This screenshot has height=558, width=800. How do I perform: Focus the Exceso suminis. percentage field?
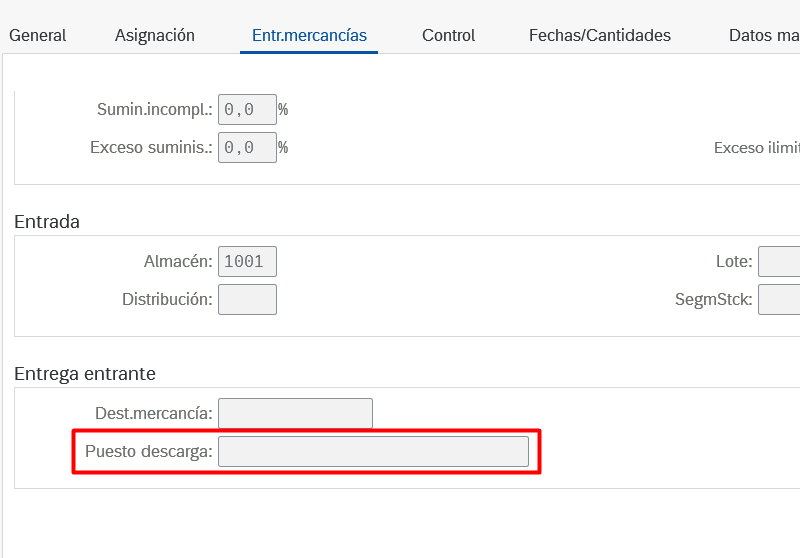pos(247,147)
